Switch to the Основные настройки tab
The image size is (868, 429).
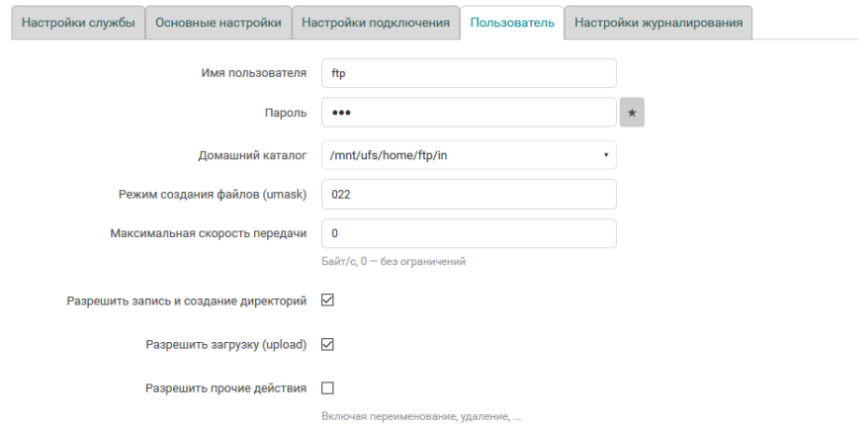pyautogui.click(x=217, y=23)
